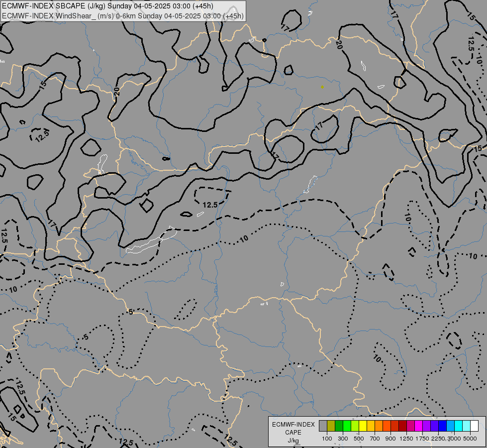Click the 5000 value in legend
Image resolution: width=487 pixels, height=448 pixels.
tap(470, 439)
